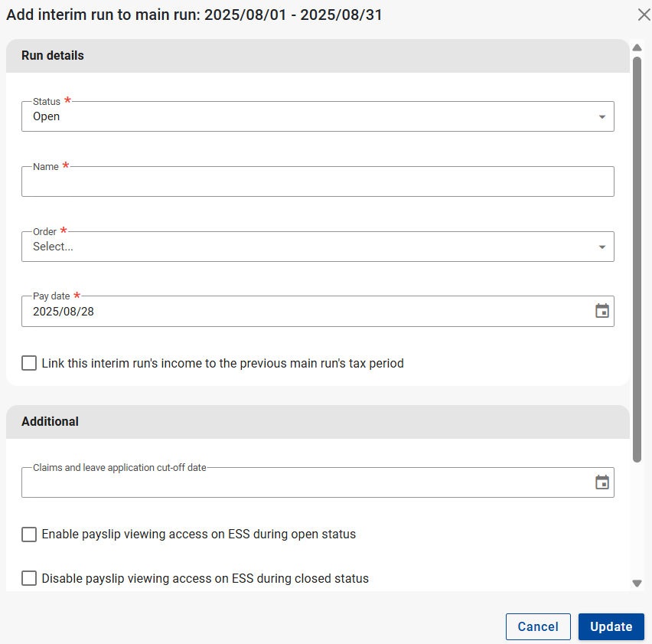This screenshot has width=652, height=644.
Task: Click the scrollbar up arrow
Action: tap(637, 47)
